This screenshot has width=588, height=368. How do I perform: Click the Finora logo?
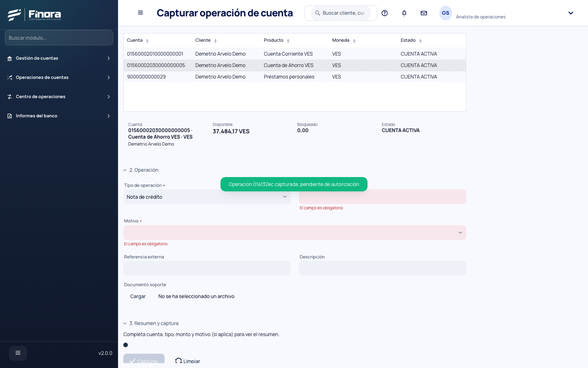pyautogui.click(x=34, y=15)
